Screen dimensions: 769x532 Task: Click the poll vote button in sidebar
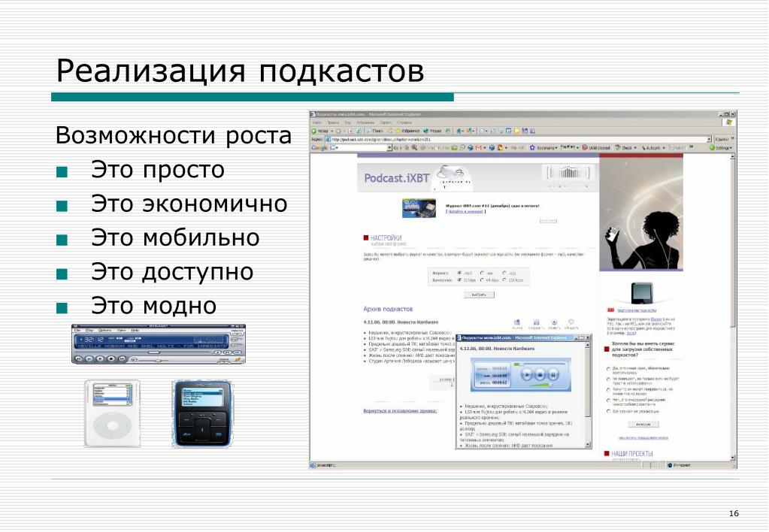tap(643, 425)
